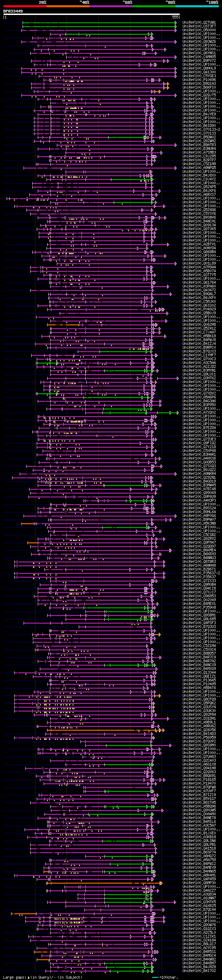Click UniRef100_Q8H0L9 entry
Image resolution: width=222 pixels, height=980 pixels.
(199, 68)
